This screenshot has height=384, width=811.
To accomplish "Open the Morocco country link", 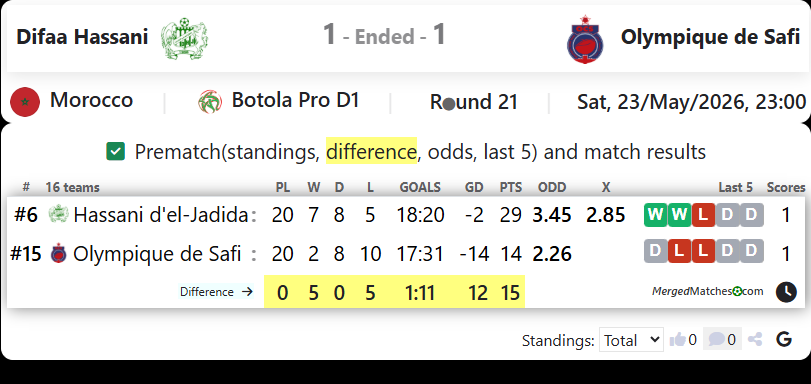I will pos(92,100).
